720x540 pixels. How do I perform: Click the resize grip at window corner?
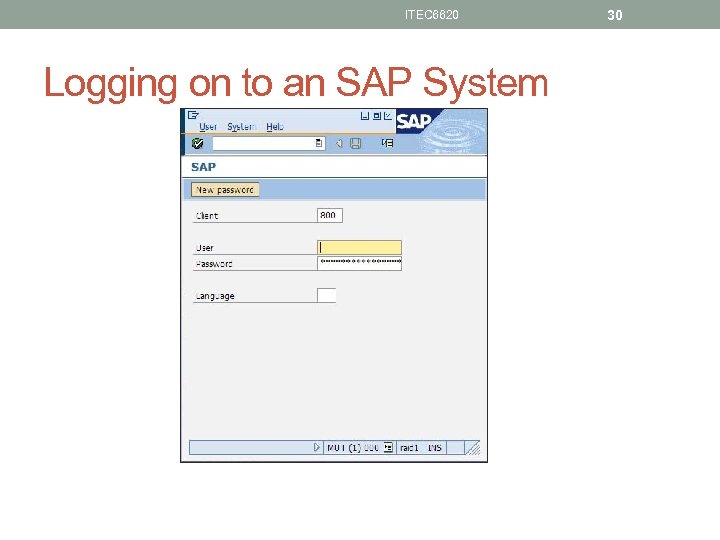click(472, 448)
